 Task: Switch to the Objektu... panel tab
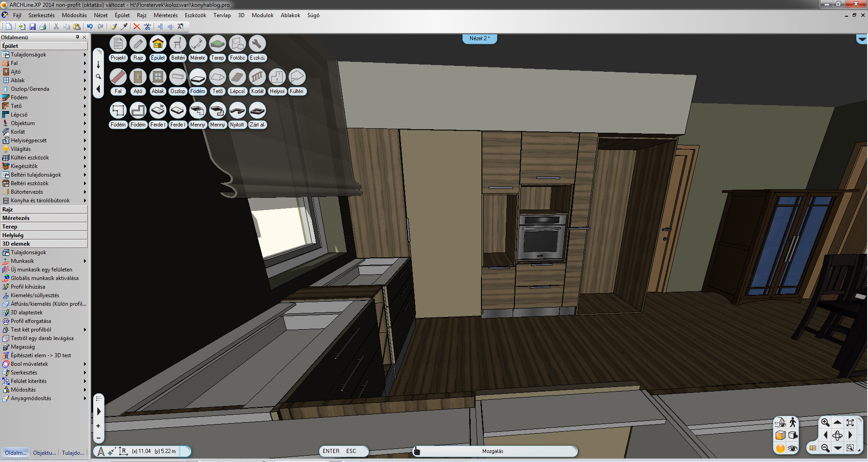(44, 453)
